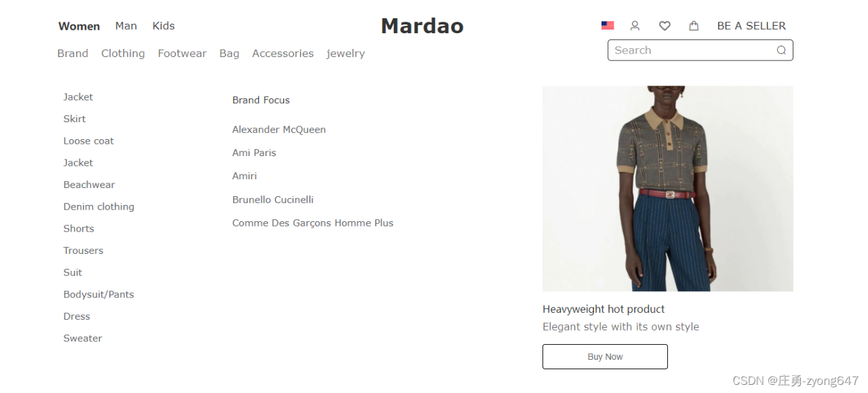Open the Alexander McQueen brand link

point(279,130)
